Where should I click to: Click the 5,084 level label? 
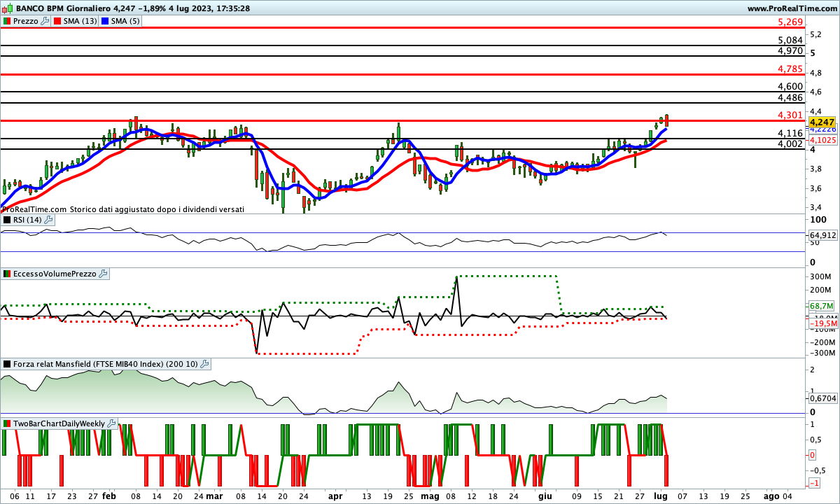point(790,41)
